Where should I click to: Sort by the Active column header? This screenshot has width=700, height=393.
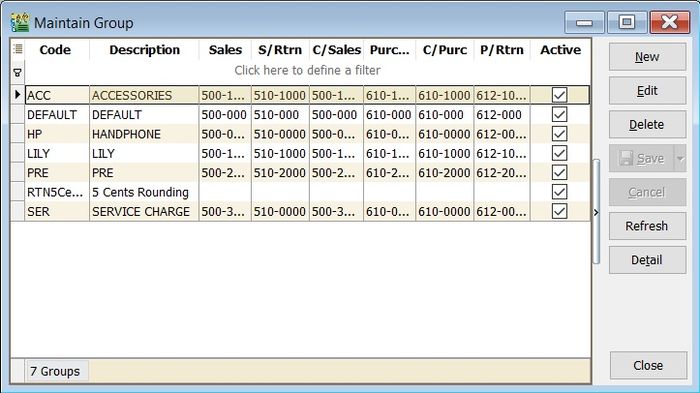(x=560, y=50)
